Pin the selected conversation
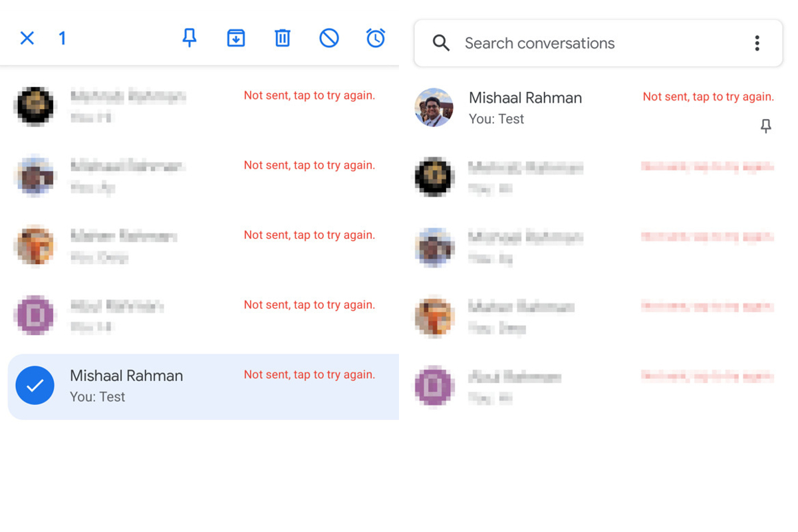Screen dimensions: 798x532 pyautogui.click(x=190, y=38)
